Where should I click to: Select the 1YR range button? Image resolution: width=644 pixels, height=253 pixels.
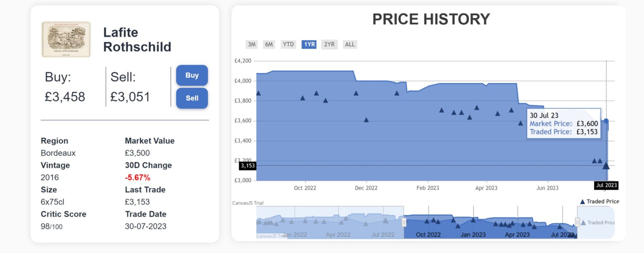click(309, 44)
